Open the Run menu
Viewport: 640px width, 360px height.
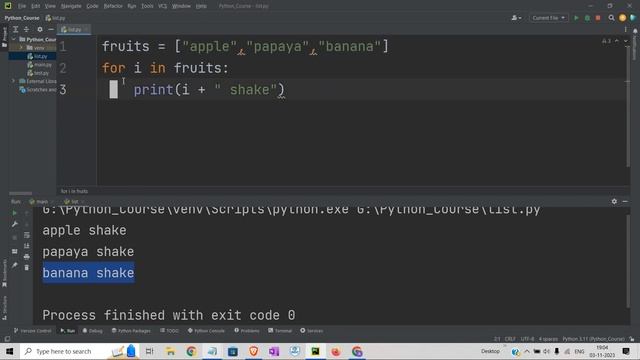(132, 6)
